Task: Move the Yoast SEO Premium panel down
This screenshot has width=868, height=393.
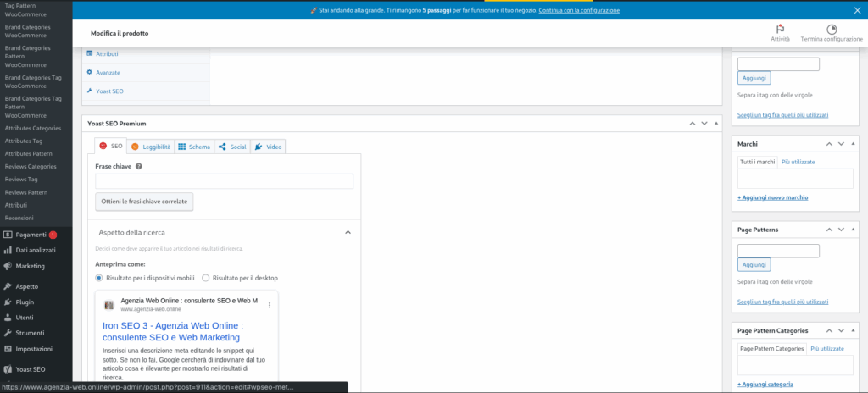Action: [704, 124]
